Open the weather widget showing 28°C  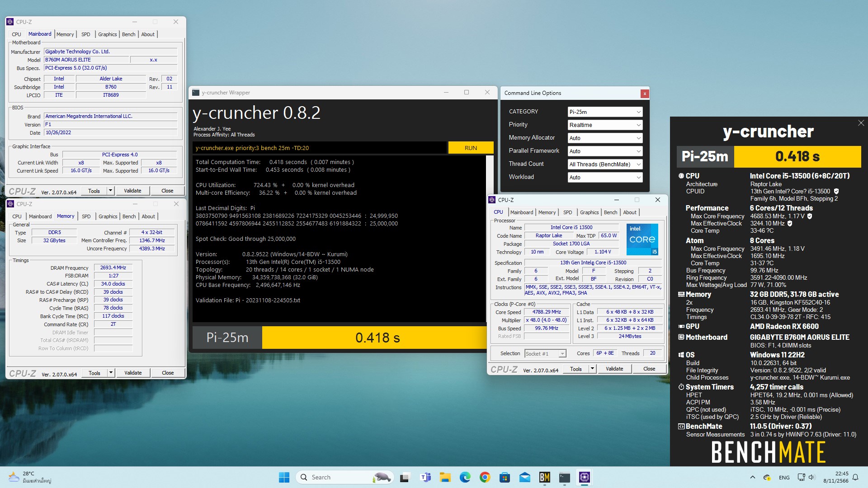[30, 477]
